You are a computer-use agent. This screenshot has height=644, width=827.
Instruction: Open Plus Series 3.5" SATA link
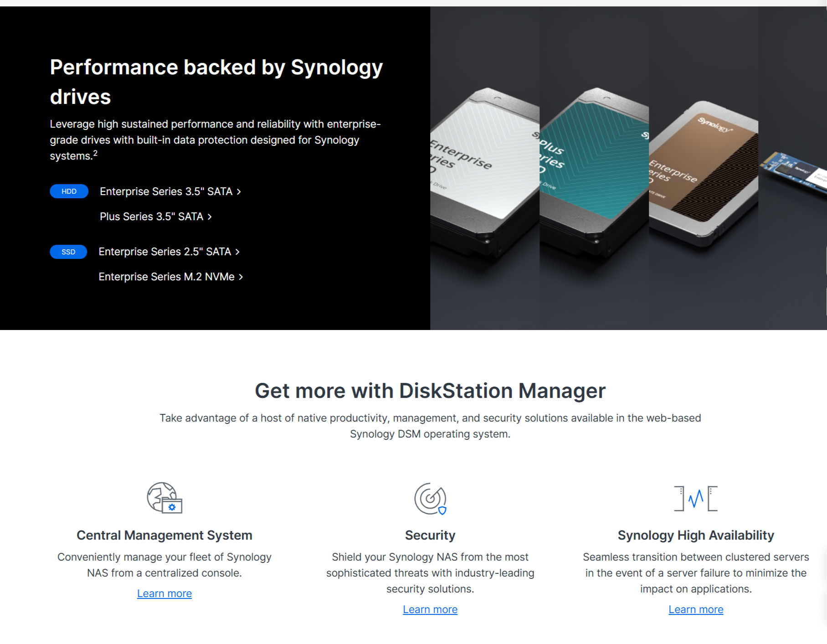[x=156, y=216]
